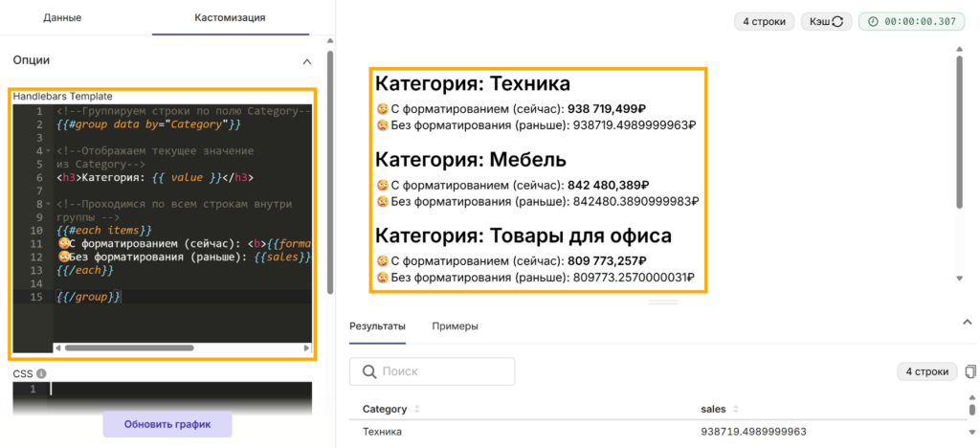Click the results 4 строки badge
Viewport: 980px width, 448px height.
pos(926,371)
